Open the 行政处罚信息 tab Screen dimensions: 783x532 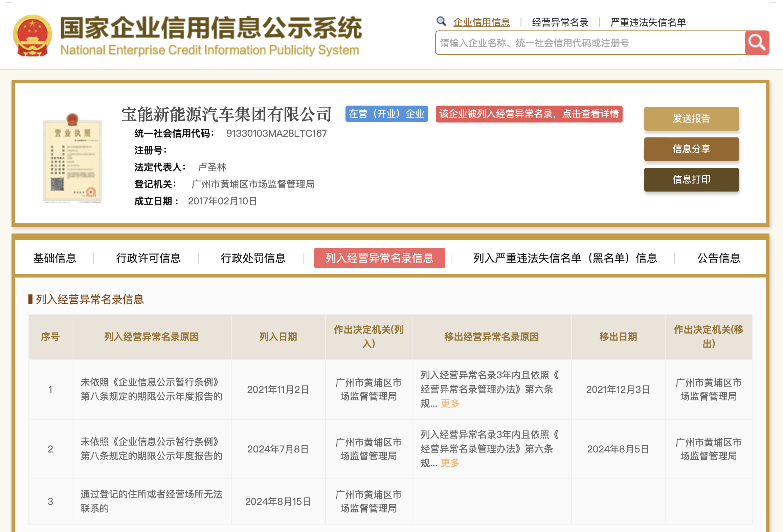(x=253, y=258)
